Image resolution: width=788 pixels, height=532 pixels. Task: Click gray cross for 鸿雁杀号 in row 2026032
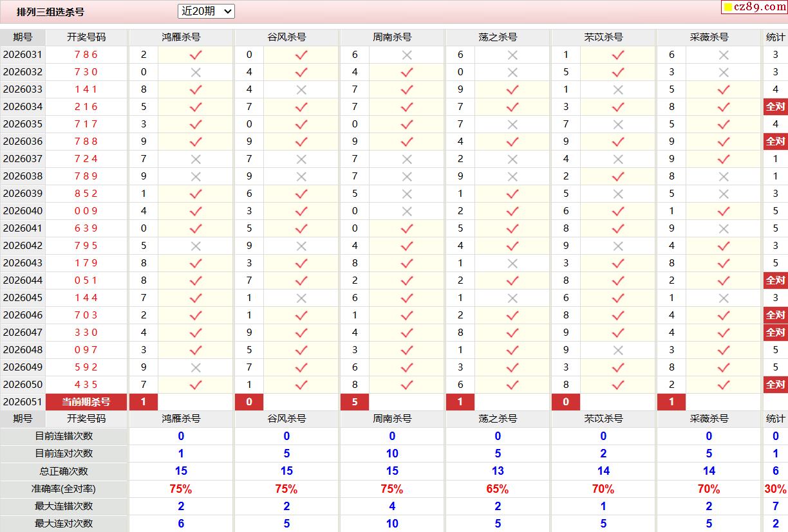coord(196,73)
